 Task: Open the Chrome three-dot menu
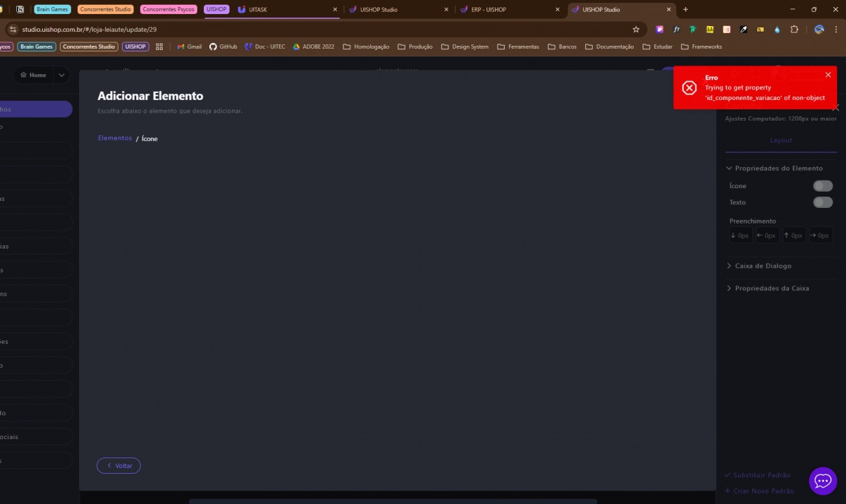click(x=835, y=30)
